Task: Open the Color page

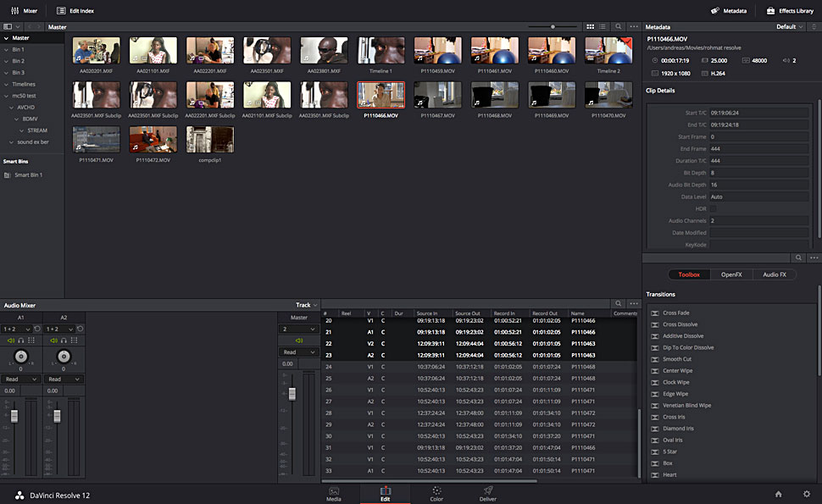Action: click(436, 494)
